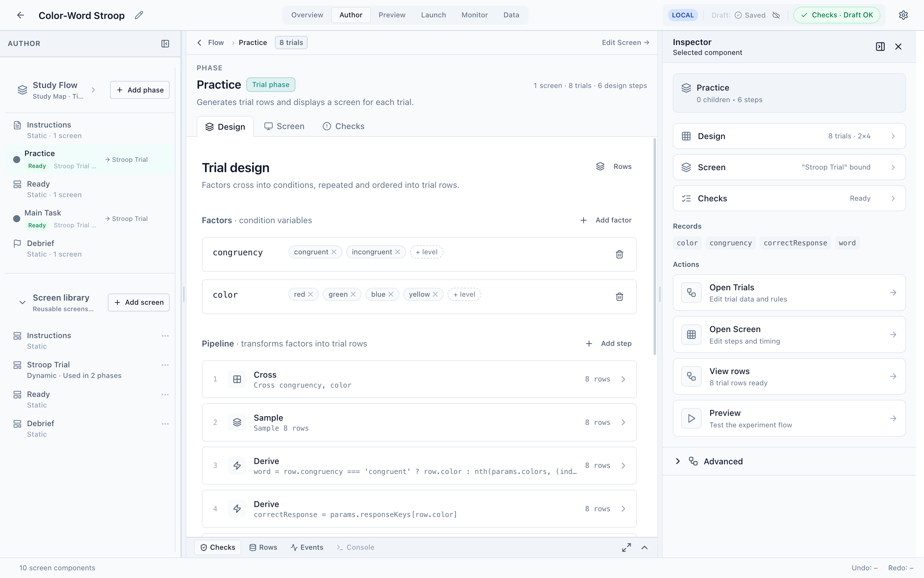Image resolution: width=924 pixels, height=578 pixels.
Task: Click the Sample step layers icon
Action: click(x=237, y=422)
